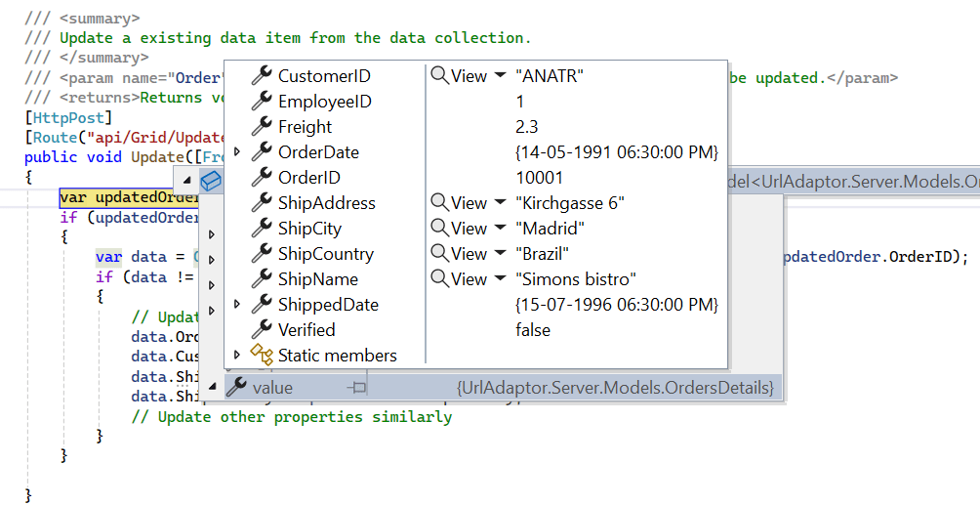The image size is (980, 505).
Task: Expand the Static members node
Action: [x=236, y=356]
